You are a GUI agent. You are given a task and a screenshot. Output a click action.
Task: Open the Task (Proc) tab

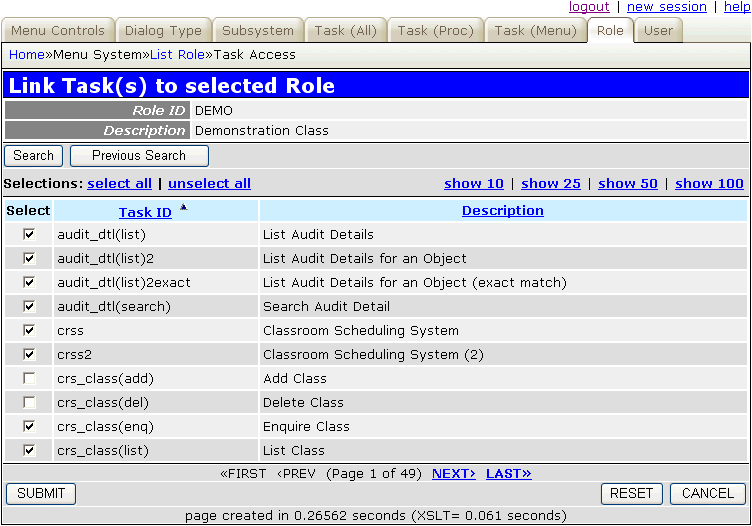click(x=435, y=30)
